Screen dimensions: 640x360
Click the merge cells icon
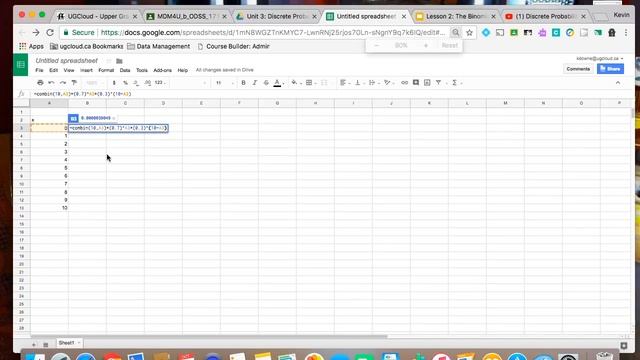[324, 82]
